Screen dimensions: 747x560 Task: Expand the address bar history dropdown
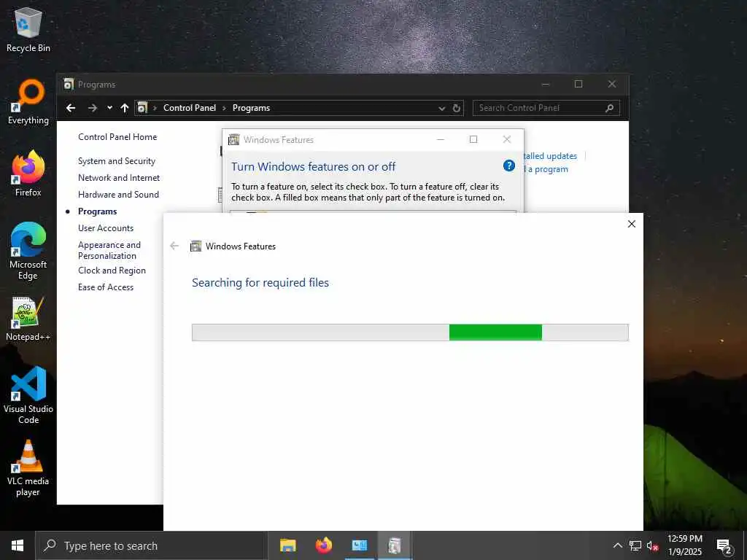coord(441,108)
